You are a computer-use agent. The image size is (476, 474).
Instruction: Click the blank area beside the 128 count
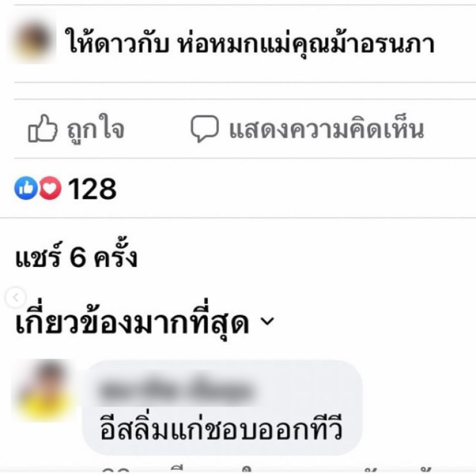click(296, 188)
